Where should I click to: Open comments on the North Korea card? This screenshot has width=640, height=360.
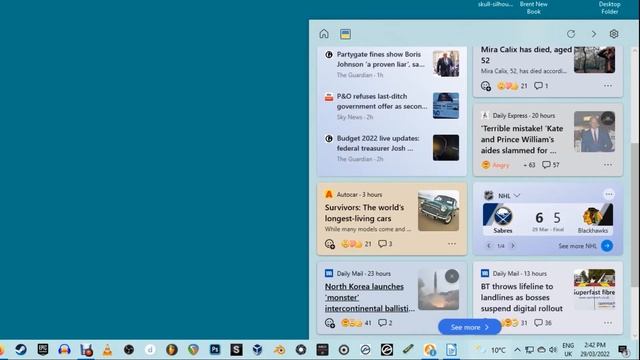click(385, 323)
